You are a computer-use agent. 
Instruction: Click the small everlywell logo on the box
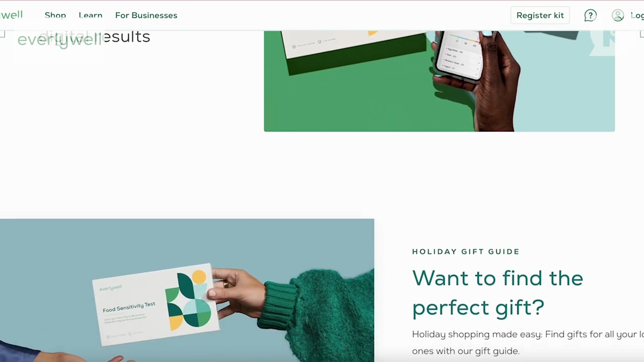pos(110,288)
